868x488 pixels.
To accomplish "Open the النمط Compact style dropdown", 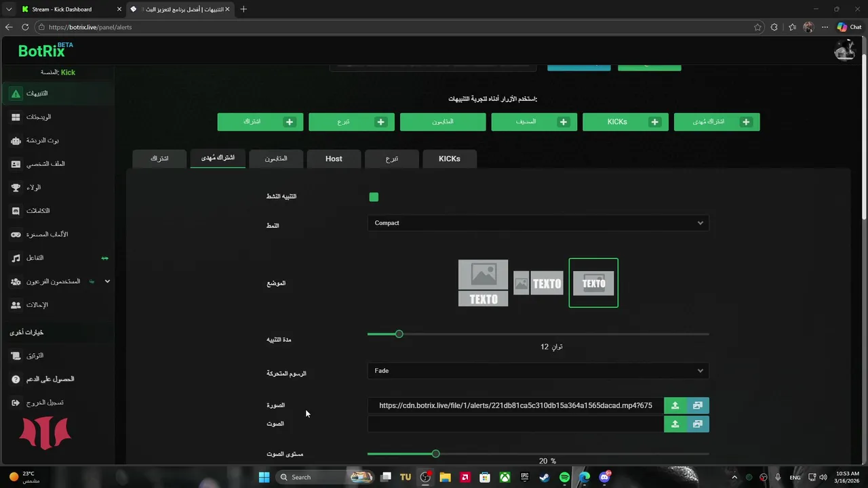I will click(x=538, y=223).
